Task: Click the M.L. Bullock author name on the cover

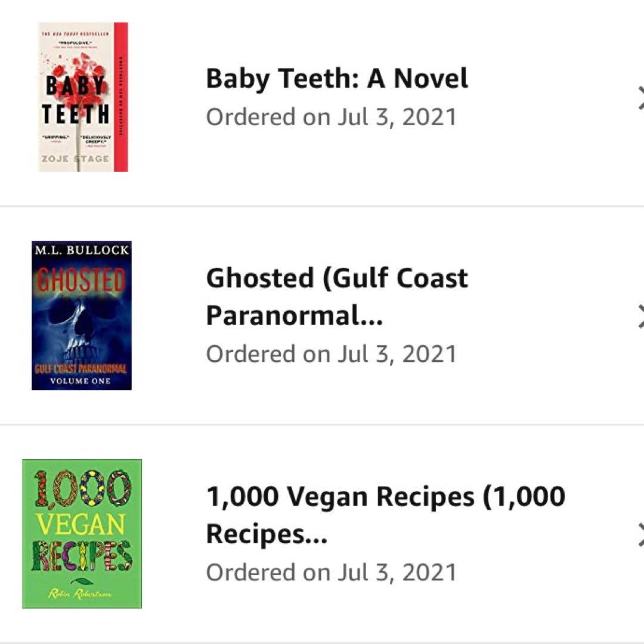Action: tap(81, 250)
